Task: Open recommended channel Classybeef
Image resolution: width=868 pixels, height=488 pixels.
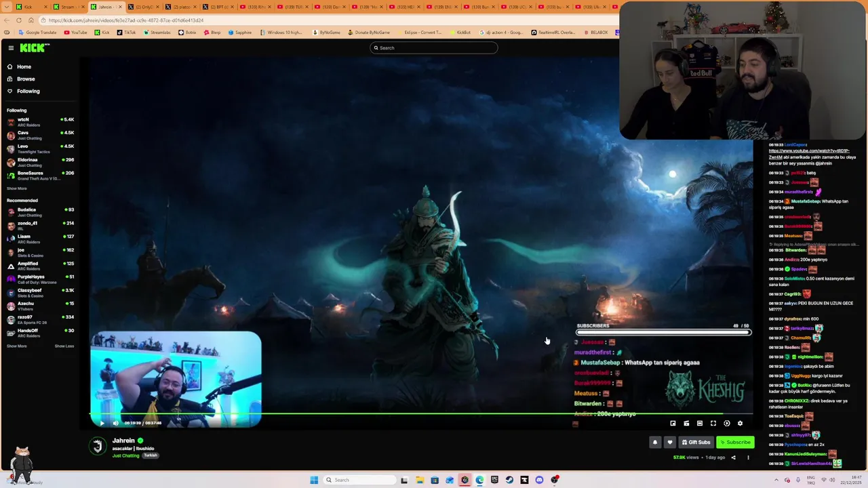Action: (x=40, y=293)
